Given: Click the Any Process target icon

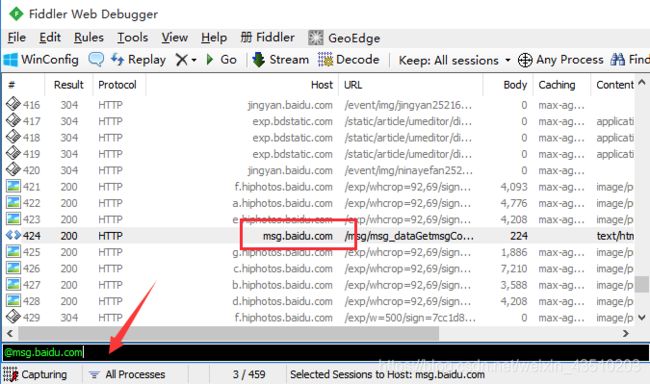Looking at the screenshot, I should 525,60.
